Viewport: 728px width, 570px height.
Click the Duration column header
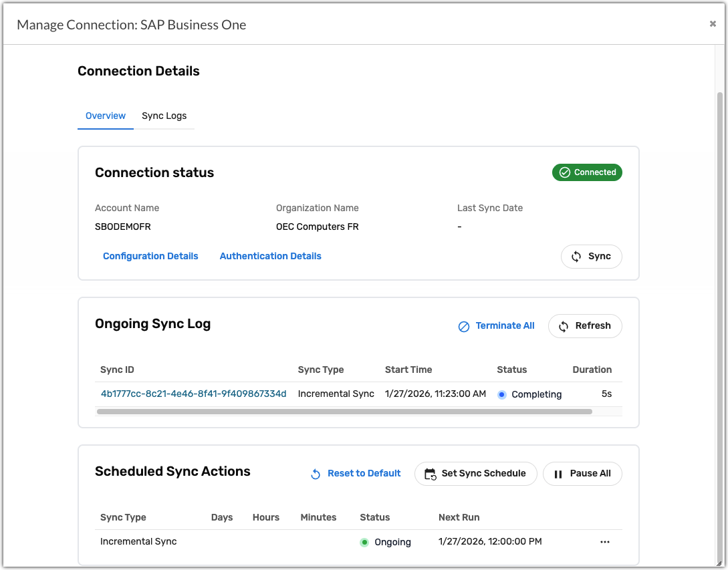pos(592,370)
